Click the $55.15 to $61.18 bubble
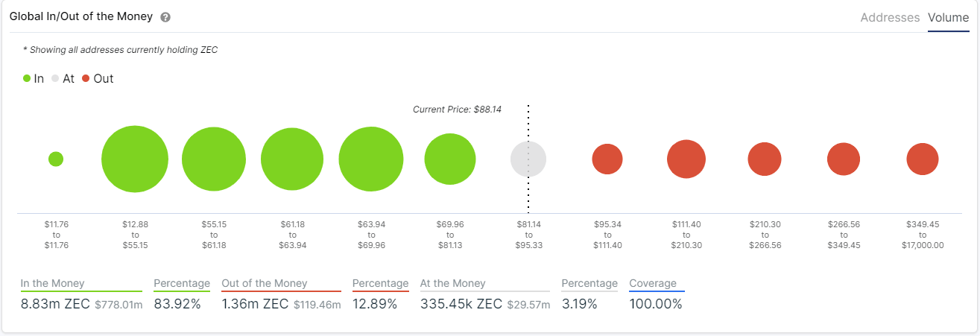Image resolution: width=980 pixels, height=336 pixels. coord(214,159)
